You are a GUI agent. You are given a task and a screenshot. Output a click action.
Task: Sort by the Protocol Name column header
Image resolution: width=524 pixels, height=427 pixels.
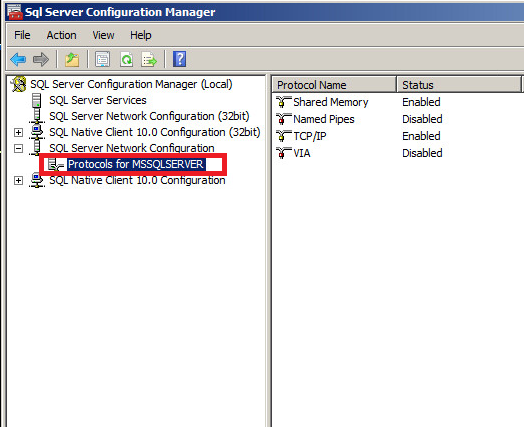click(334, 85)
